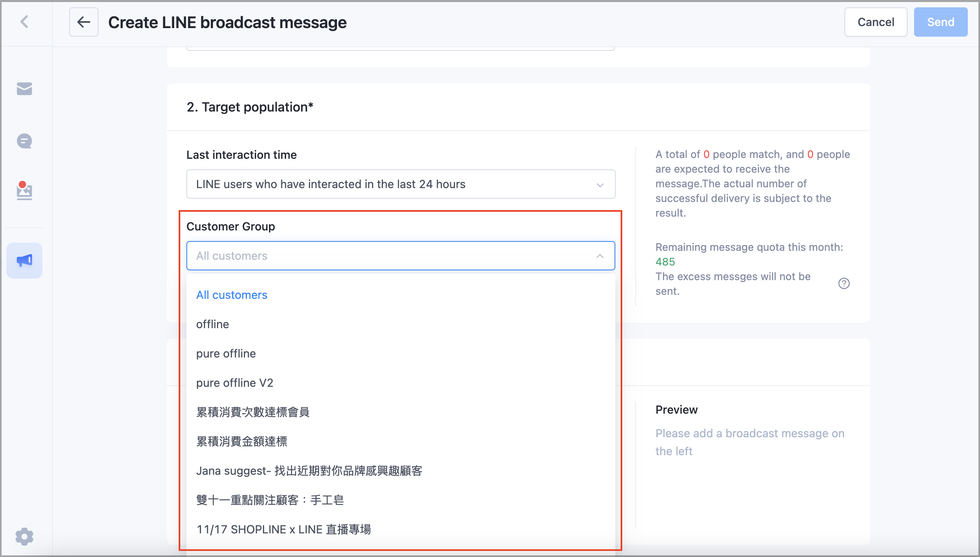
Task: Choose the 'All customers' option in list
Action: (401, 295)
